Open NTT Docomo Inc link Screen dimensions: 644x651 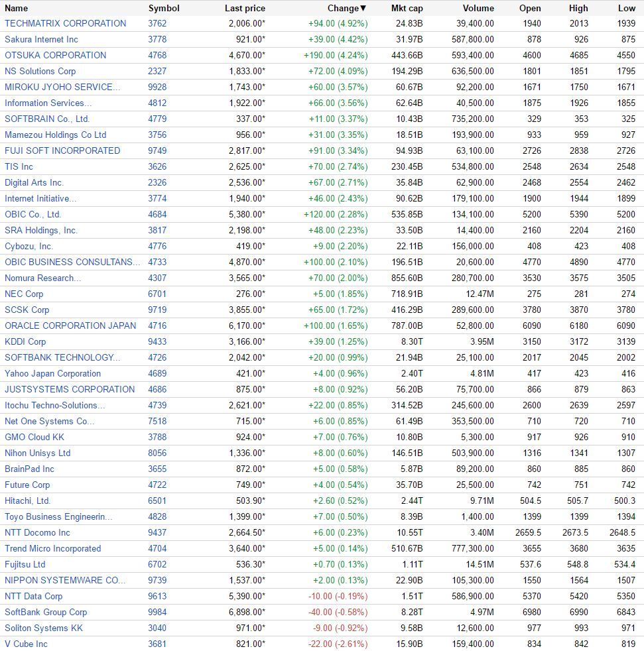(37, 533)
